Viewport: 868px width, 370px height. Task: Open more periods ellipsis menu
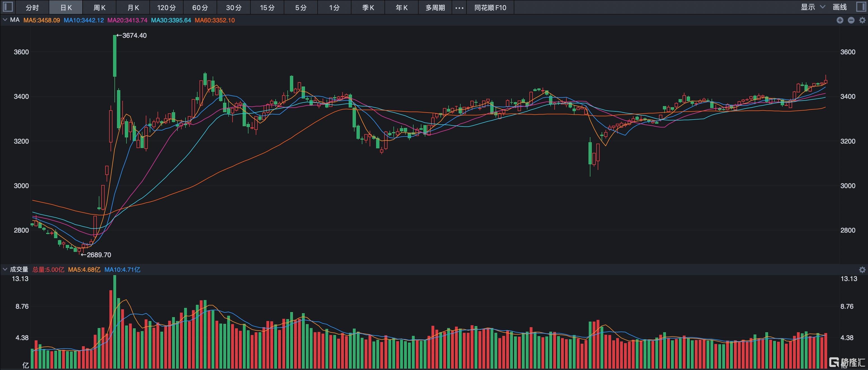(x=459, y=7)
